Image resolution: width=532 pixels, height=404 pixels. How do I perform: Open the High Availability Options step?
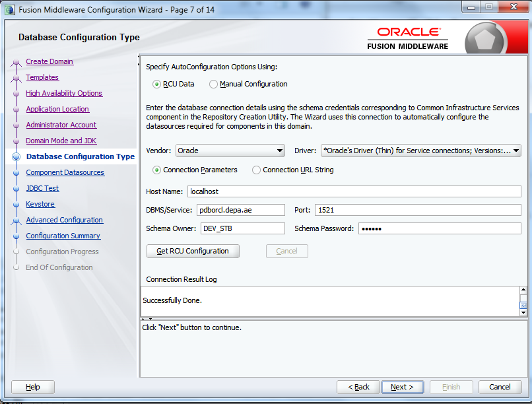(x=64, y=93)
